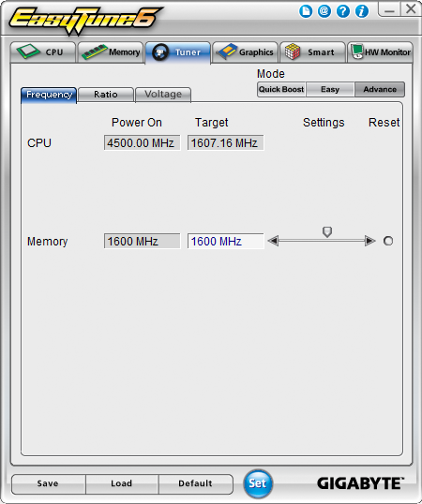Select the Tuner tab
The height and width of the screenshot is (504, 422).
pos(178,52)
